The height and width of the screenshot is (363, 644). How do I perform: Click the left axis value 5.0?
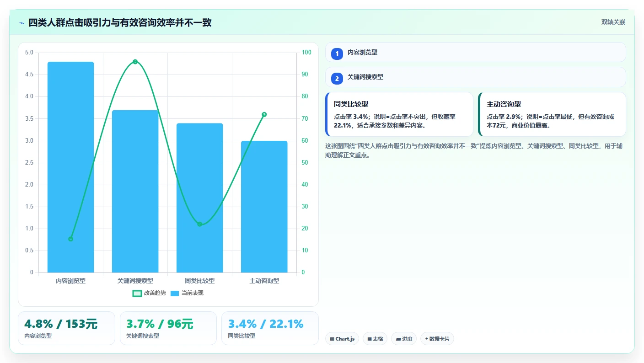pyautogui.click(x=29, y=53)
